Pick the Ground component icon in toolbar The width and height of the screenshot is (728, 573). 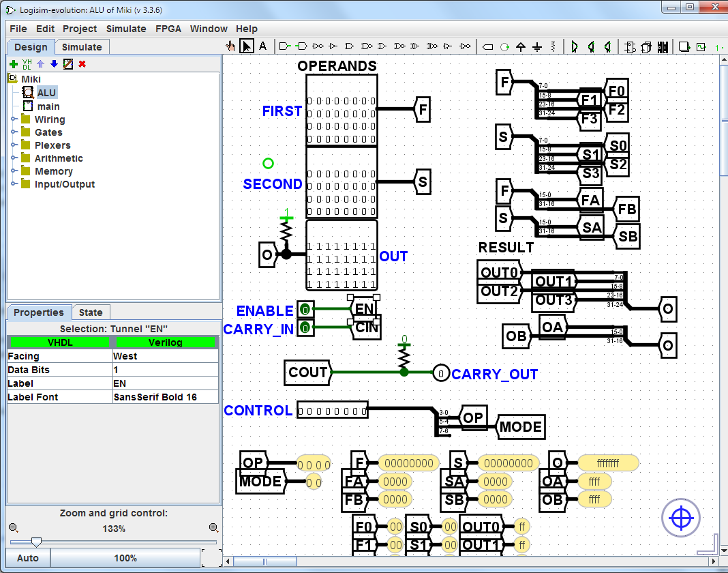(537, 46)
